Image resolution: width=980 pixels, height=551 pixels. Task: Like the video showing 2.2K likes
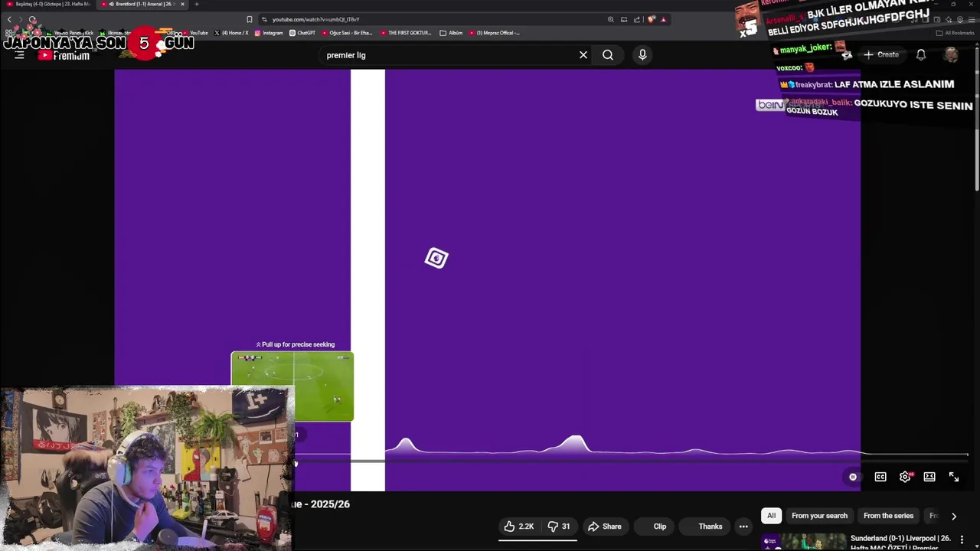(518, 527)
